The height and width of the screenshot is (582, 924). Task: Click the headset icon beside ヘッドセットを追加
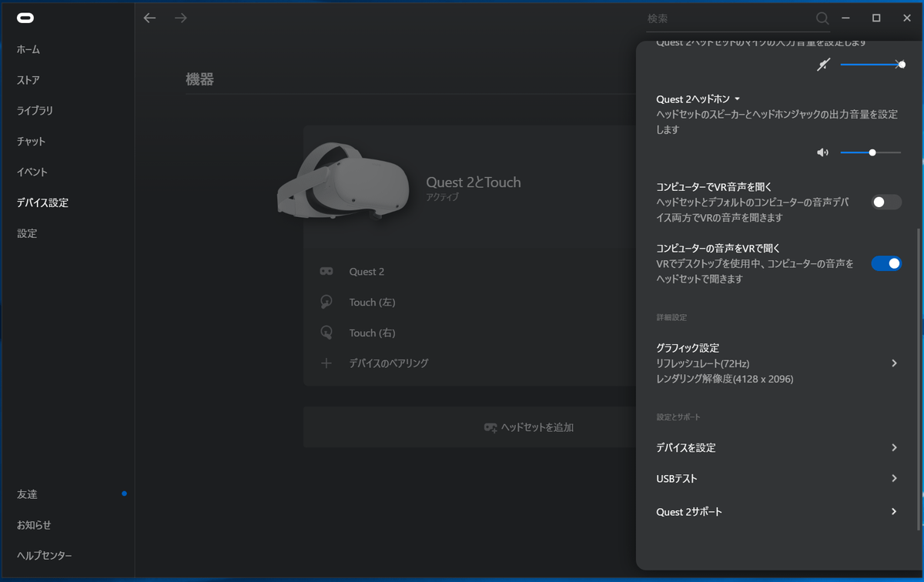[x=490, y=427]
